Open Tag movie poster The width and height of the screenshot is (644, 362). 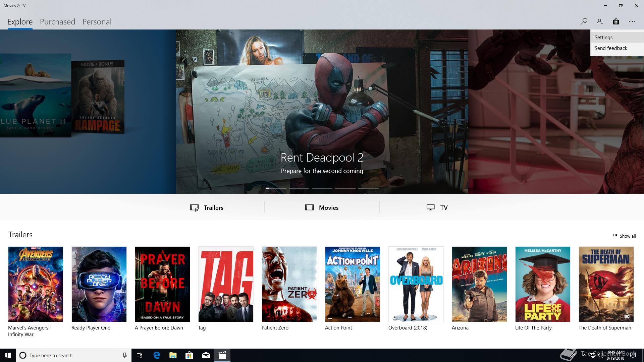[226, 284]
